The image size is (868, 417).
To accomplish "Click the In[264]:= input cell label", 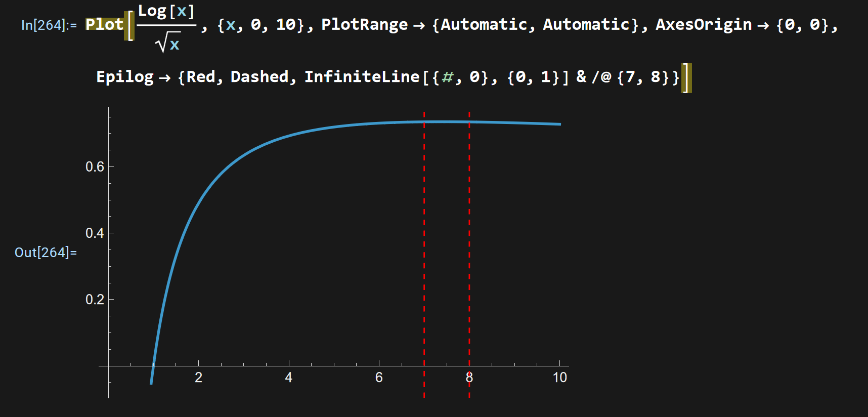I will tap(49, 25).
